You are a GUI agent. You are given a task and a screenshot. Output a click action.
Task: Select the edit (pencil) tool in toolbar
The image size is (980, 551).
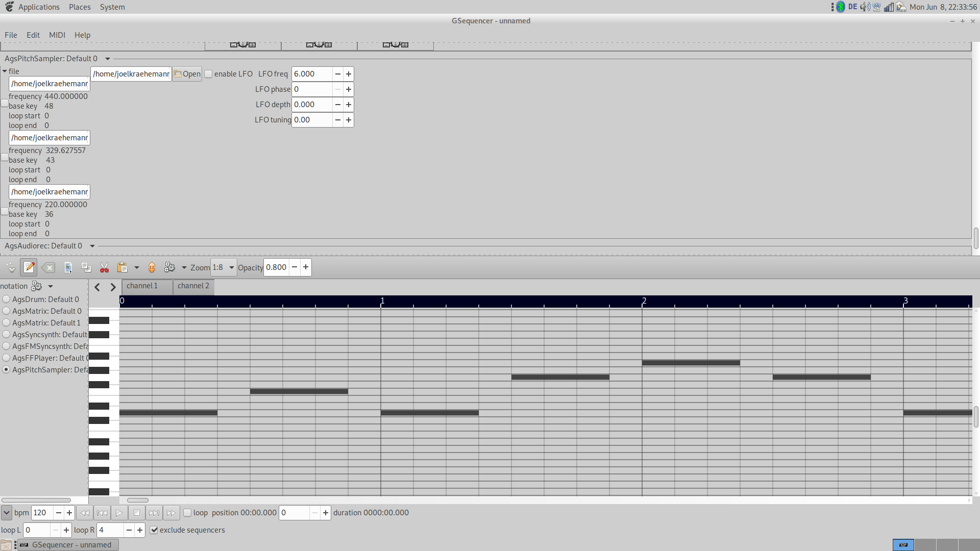29,267
